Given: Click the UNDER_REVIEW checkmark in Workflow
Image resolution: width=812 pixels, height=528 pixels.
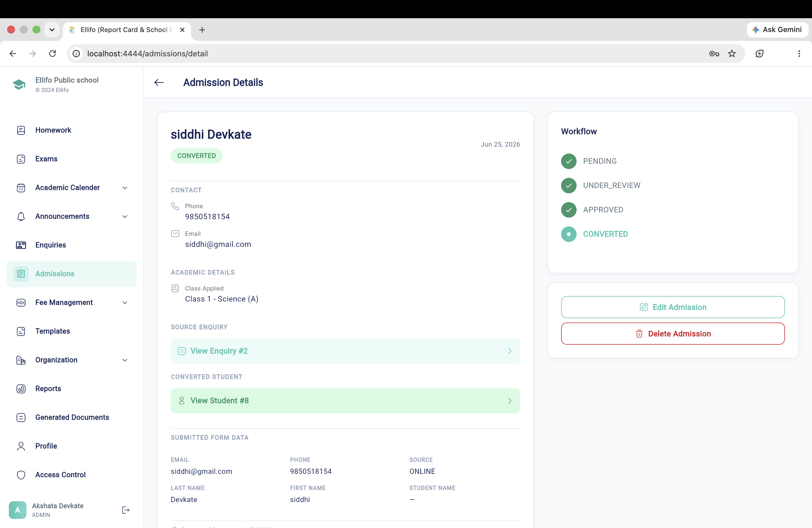Looking at the screenshot, I should click(x=569, y=186).
